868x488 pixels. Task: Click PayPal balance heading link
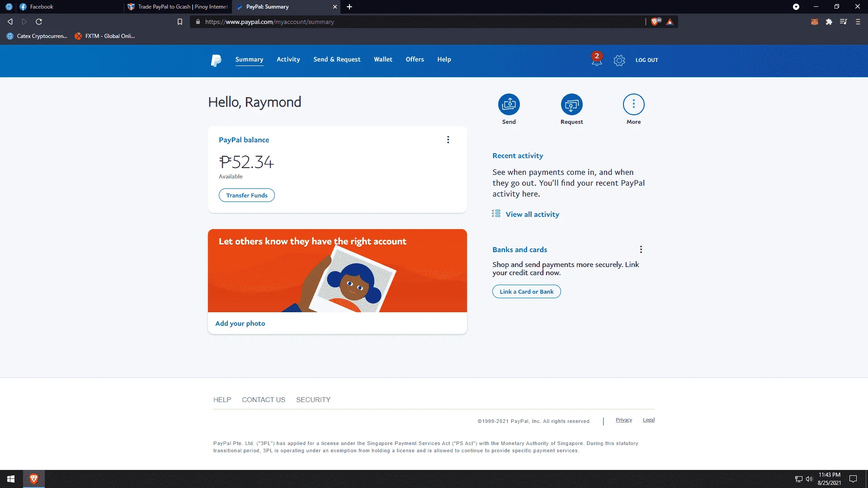pos(244,140)
